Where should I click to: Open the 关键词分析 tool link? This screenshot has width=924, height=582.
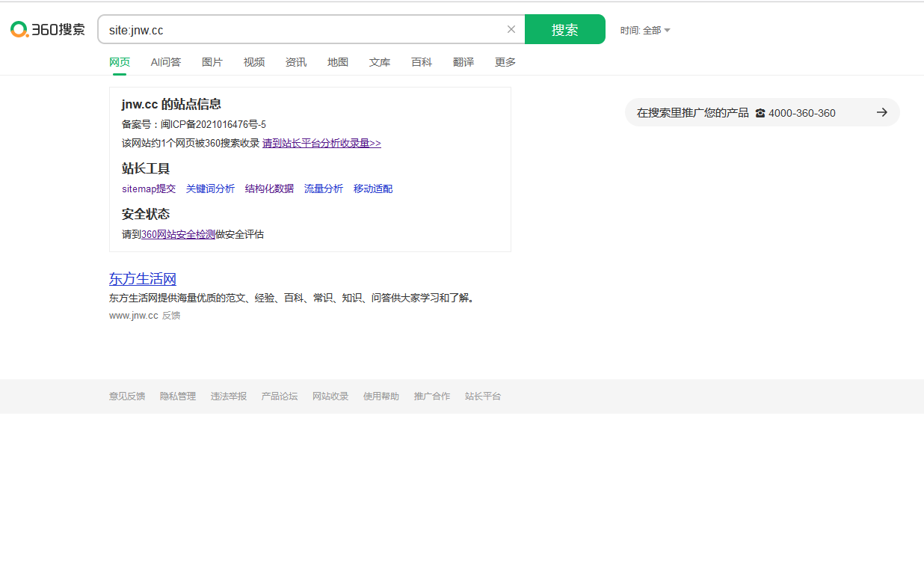pos(210,189)
